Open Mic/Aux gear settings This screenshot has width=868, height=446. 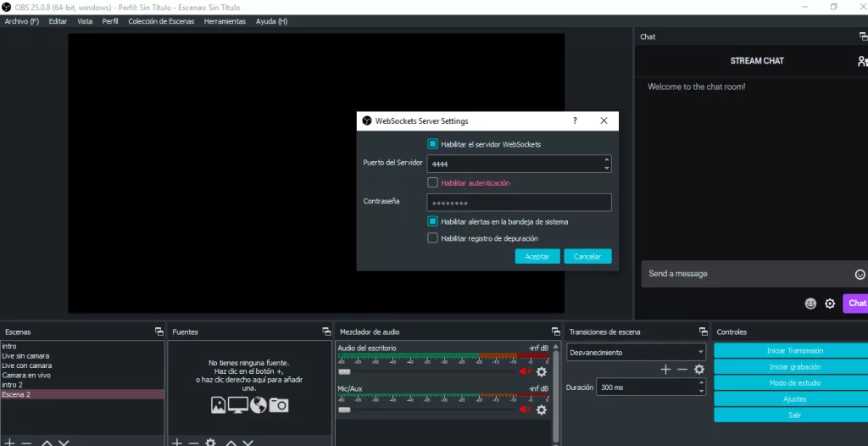click(542, 410)
